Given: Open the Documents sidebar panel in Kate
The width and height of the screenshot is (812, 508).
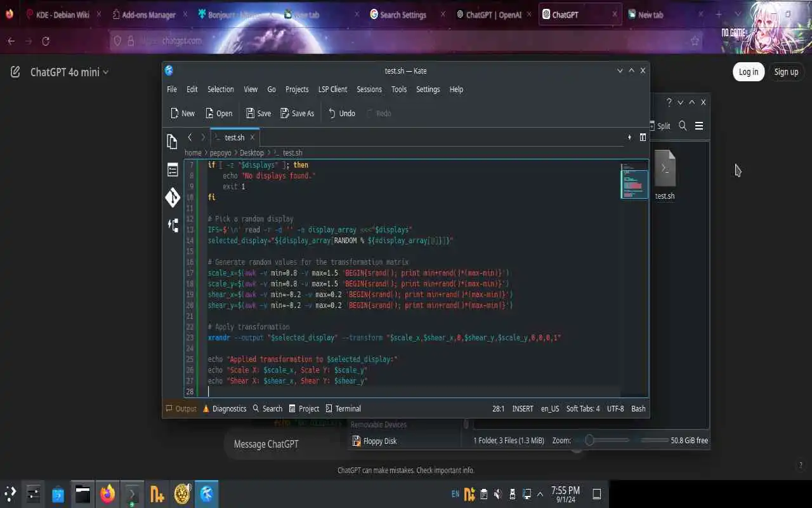Looking at the screenshot, I should click(172, 142).
